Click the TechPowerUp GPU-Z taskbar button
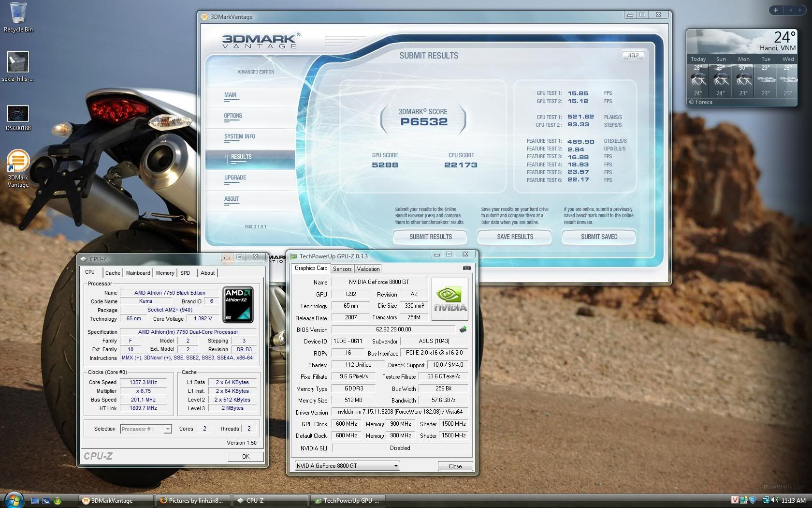Image resolution: width=812 pixels, height=508 pixels. 348,501
